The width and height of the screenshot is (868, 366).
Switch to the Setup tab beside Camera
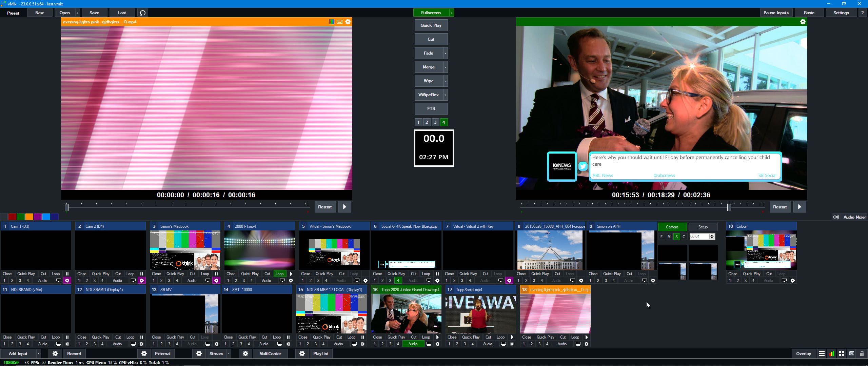coord(703,227)
